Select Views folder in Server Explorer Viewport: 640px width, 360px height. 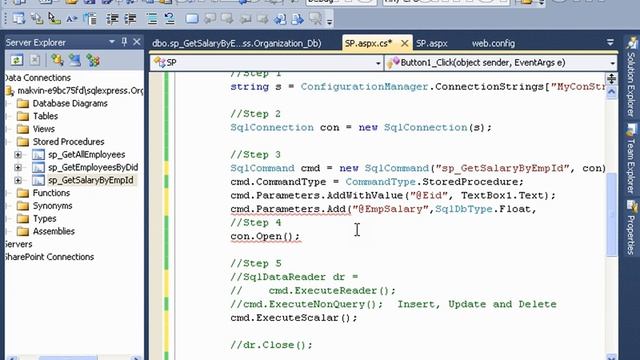click(44, 129)
